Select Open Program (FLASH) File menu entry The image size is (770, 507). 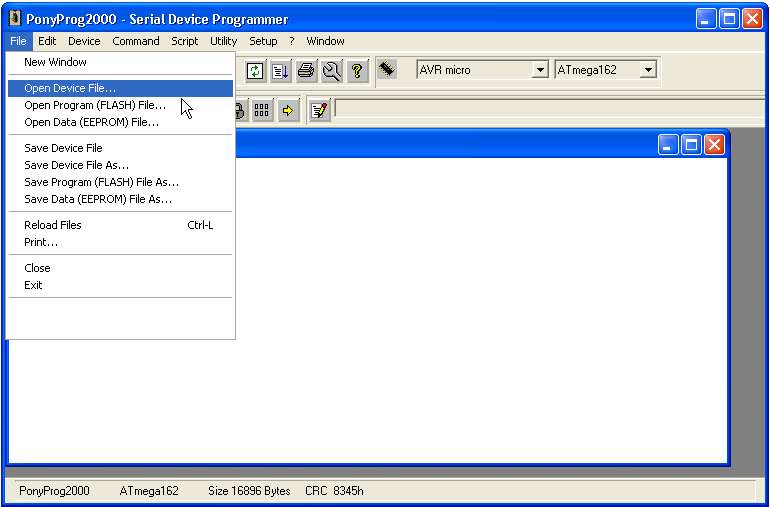(95, 105)
